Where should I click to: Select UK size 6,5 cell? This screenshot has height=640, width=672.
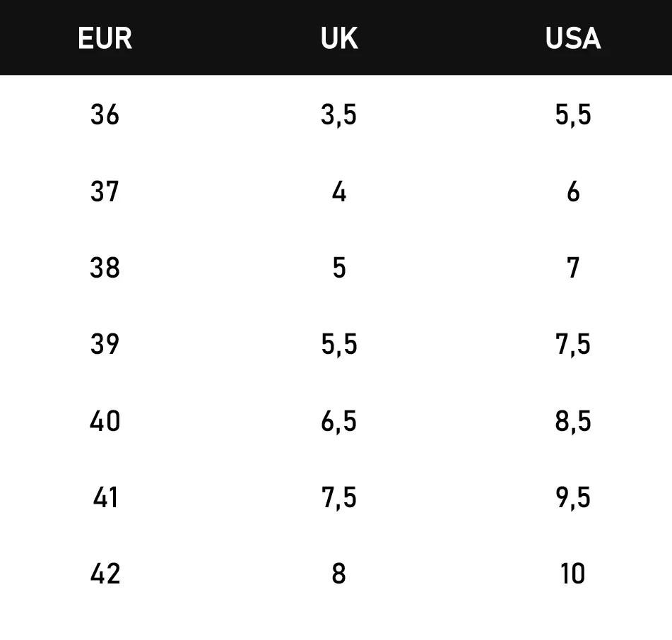339,421
